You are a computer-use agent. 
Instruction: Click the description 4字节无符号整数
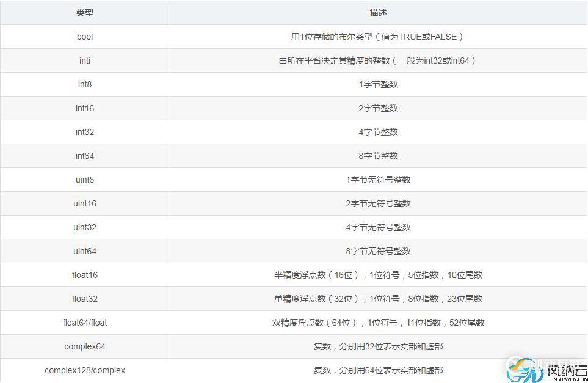pos(378,227)
